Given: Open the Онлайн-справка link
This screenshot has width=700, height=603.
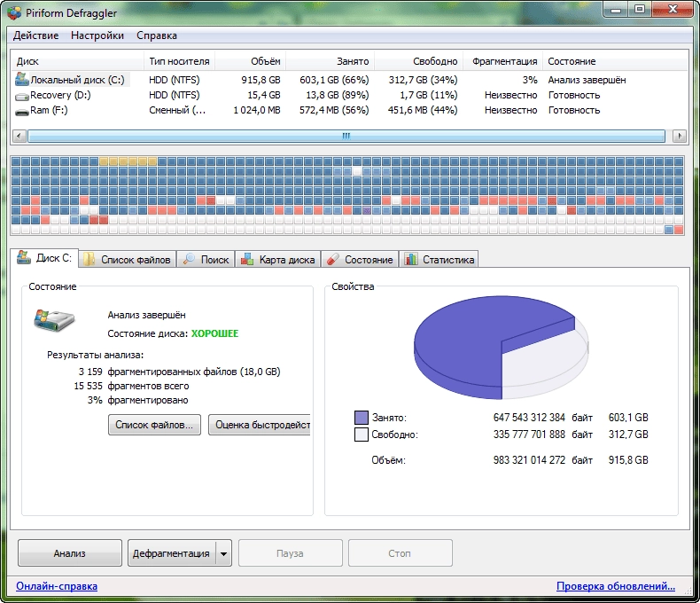Looking at the screenshot, I should (57, 586).
